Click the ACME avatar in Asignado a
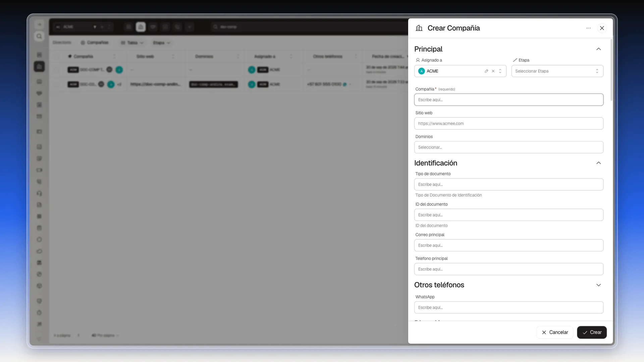The width and height of the screenshot is (644, 362). [421, 71]
